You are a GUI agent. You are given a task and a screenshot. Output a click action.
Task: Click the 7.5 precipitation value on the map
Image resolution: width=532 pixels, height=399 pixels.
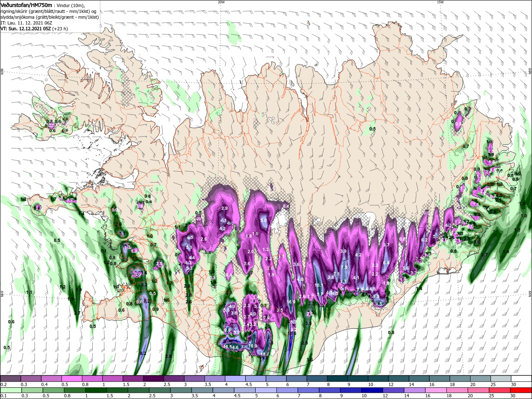344,267
